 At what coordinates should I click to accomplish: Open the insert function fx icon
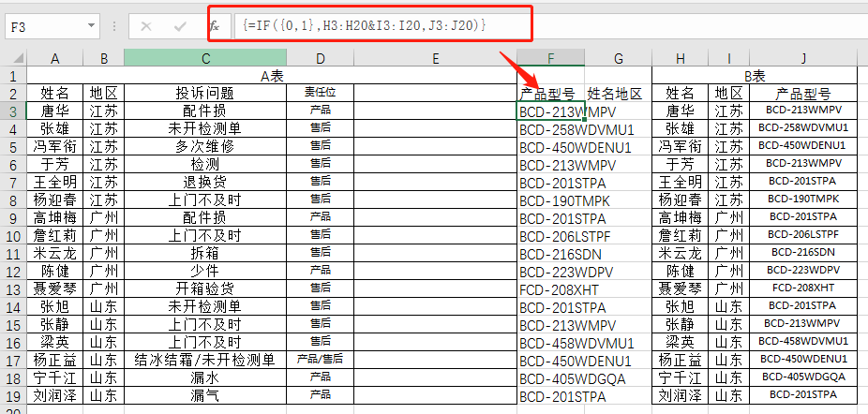pos(215,26)
